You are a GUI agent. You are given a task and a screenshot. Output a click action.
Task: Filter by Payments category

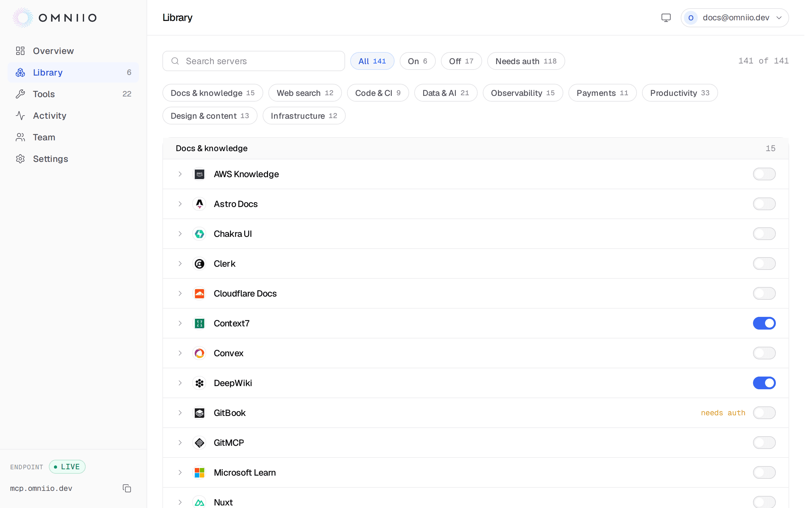click(602, 93)
